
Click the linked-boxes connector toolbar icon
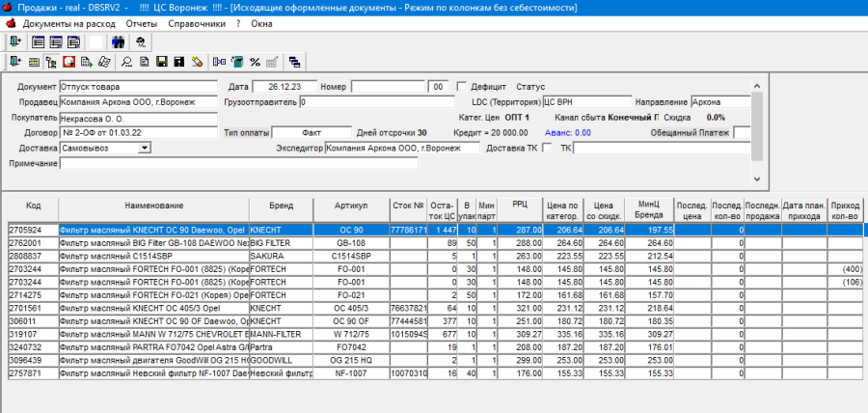[220, 62]
